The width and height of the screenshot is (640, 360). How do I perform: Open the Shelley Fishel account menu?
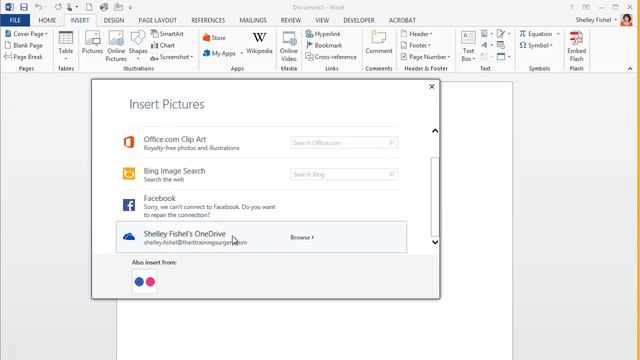pyautogui.click(x=596, y=20)
